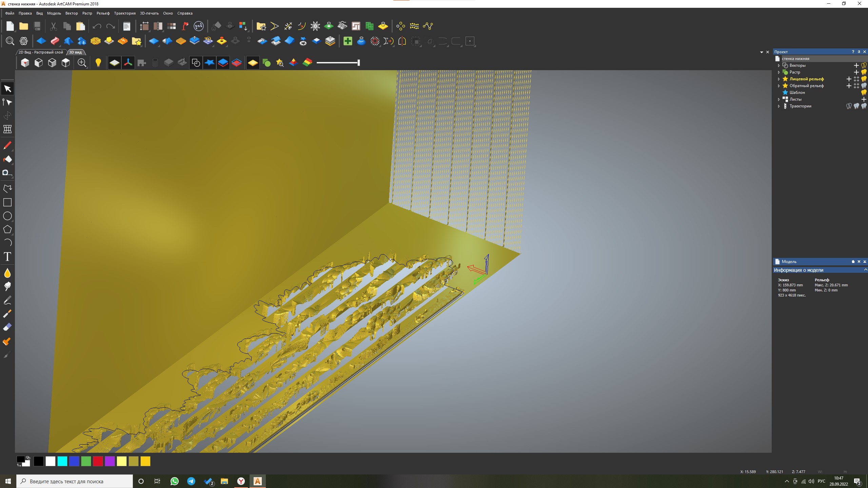Toggle lightbulb visibility for Обратный рельеф
Image resolution: width=868 pixels, height=488 pixels.
(864, 86)
